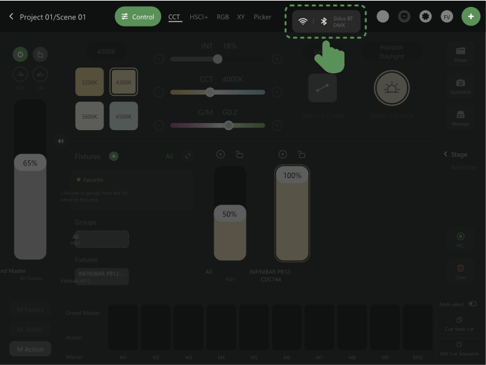This screenshot has height=365, width=486.
Task: Open the WiFi and Bluetooth connection panel
Action: coord(326,21)
